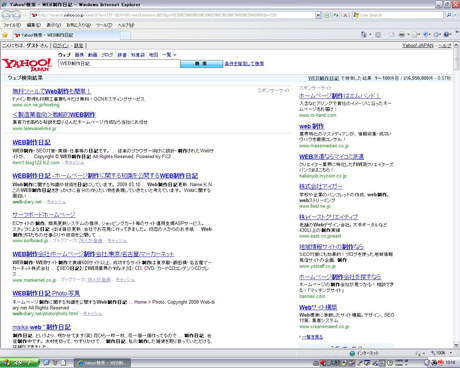Switch to the 辞書 search tab
460x368 pixels.
[x=122, y=55]
